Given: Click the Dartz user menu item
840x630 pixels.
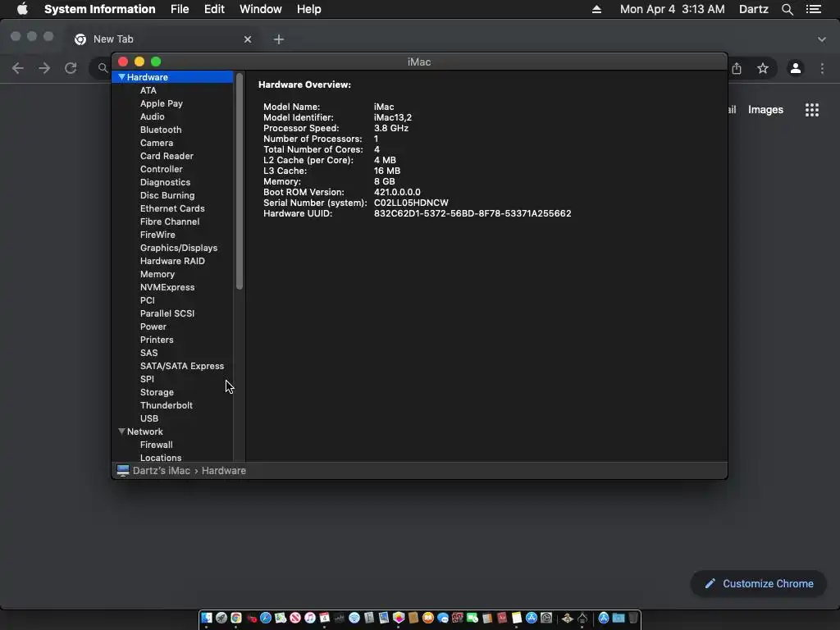Looking at the screenshot, I should click(753, 9).
